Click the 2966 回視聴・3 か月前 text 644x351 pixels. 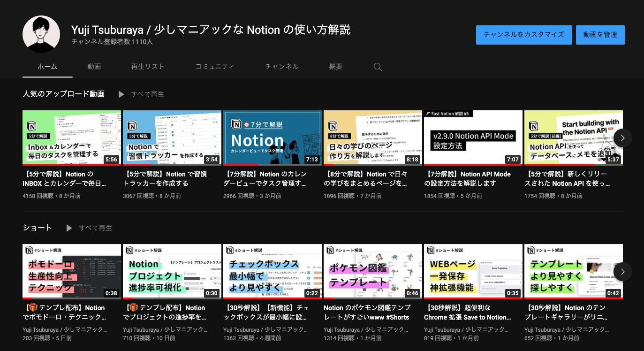(252, 196)
